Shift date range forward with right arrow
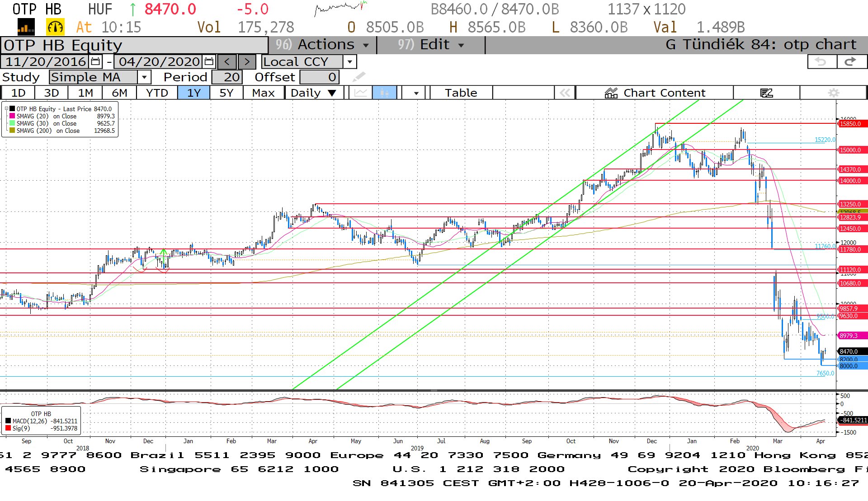The height and width of the screenshot is (501, 868). pos(247,61)
